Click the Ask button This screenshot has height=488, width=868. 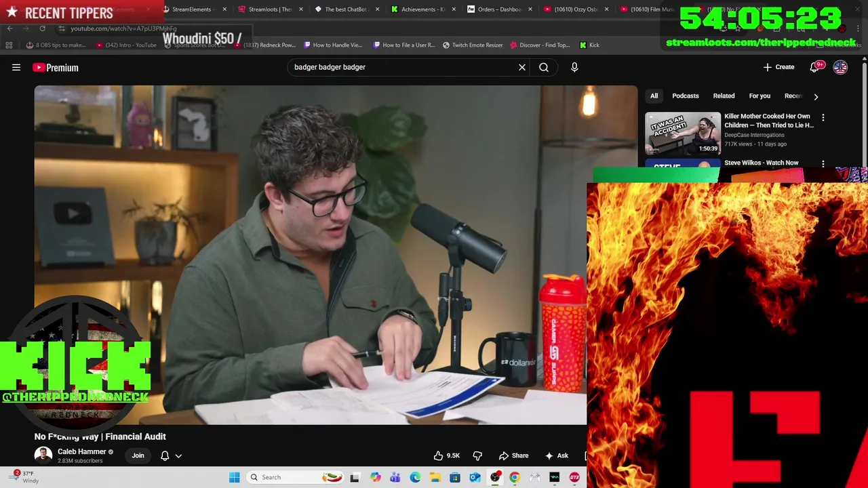(556, 455)
